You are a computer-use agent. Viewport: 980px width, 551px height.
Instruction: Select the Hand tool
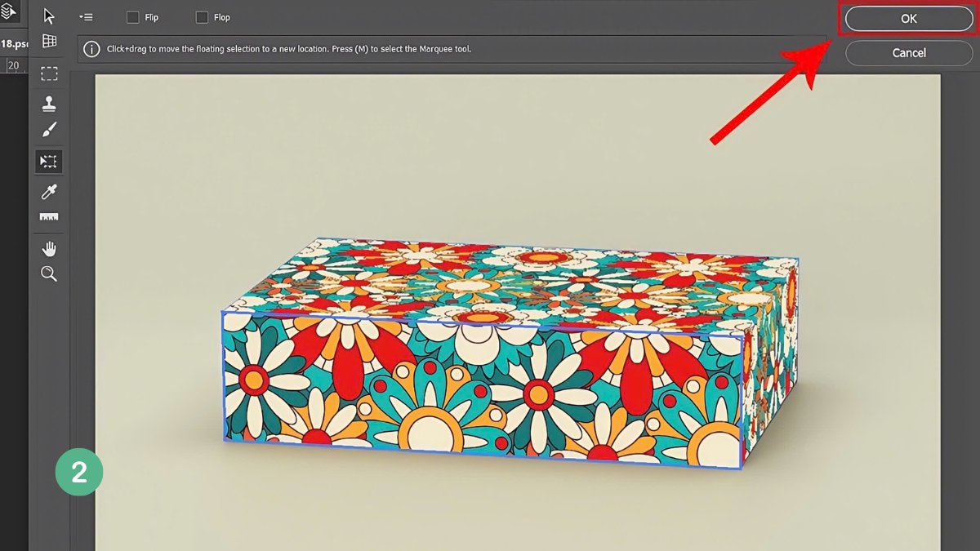(49, 247)
